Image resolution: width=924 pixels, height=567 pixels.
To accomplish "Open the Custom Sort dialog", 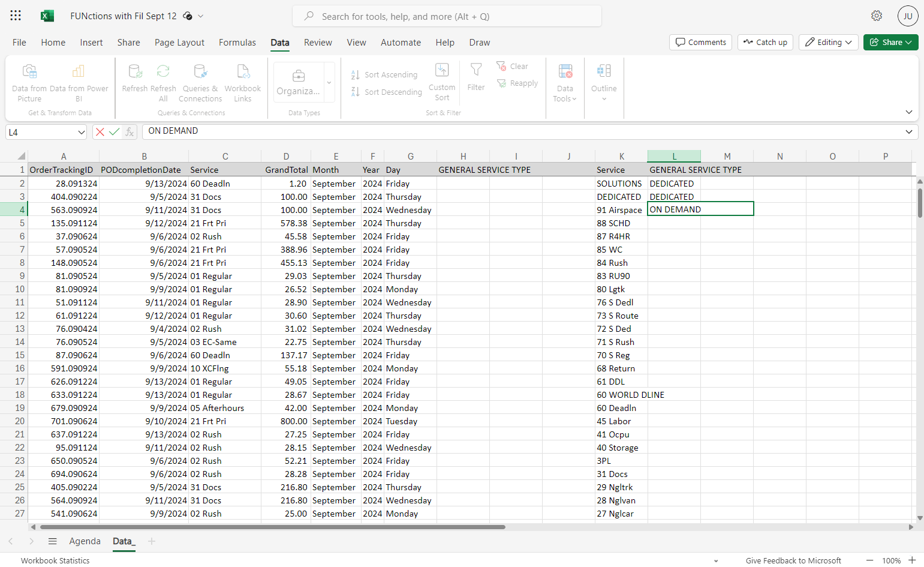I will (442, 82).
